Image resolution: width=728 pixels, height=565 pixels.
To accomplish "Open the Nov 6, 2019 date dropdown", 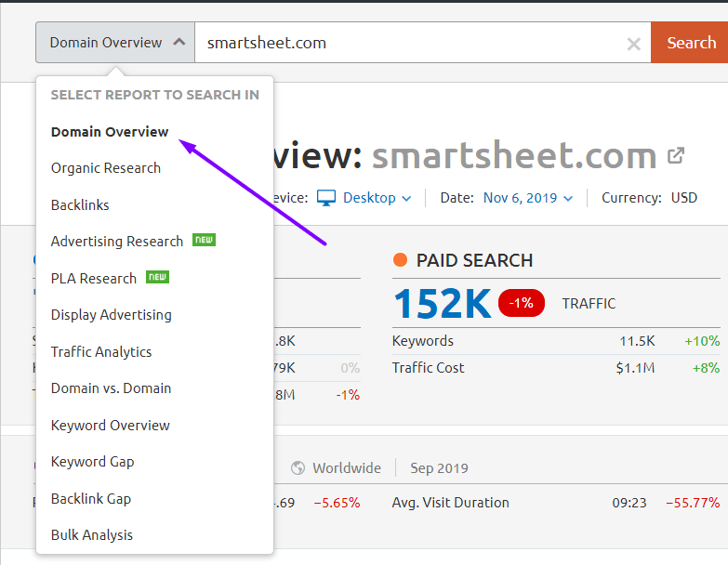I will pos(528,198).
